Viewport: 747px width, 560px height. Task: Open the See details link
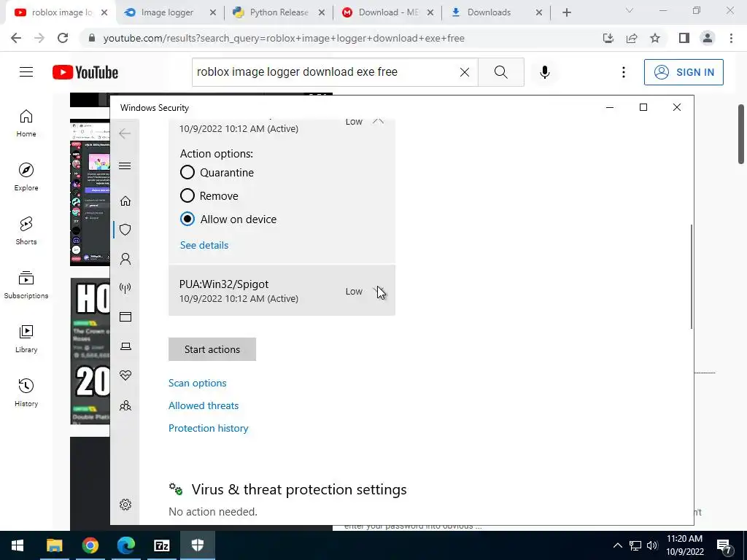click(x=204, y=245)
